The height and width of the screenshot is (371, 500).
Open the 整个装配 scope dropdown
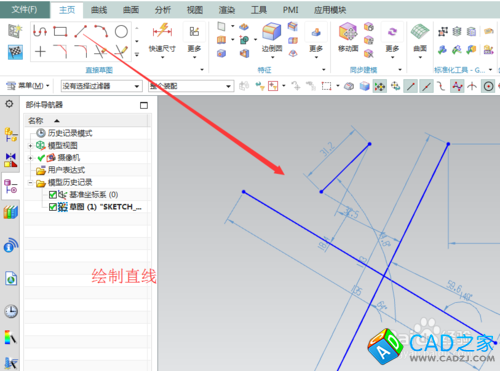[190, 86]
